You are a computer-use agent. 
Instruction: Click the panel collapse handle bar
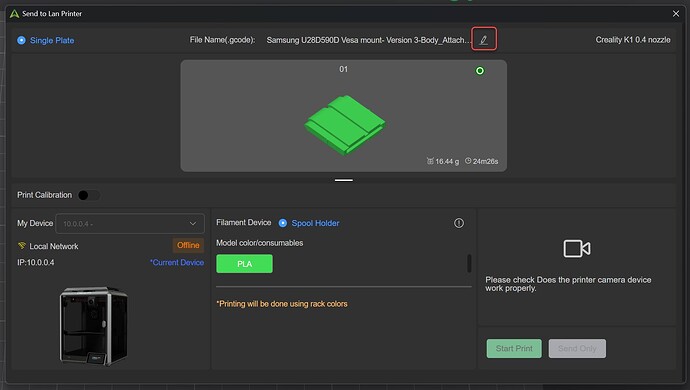[x=344, y=180]
